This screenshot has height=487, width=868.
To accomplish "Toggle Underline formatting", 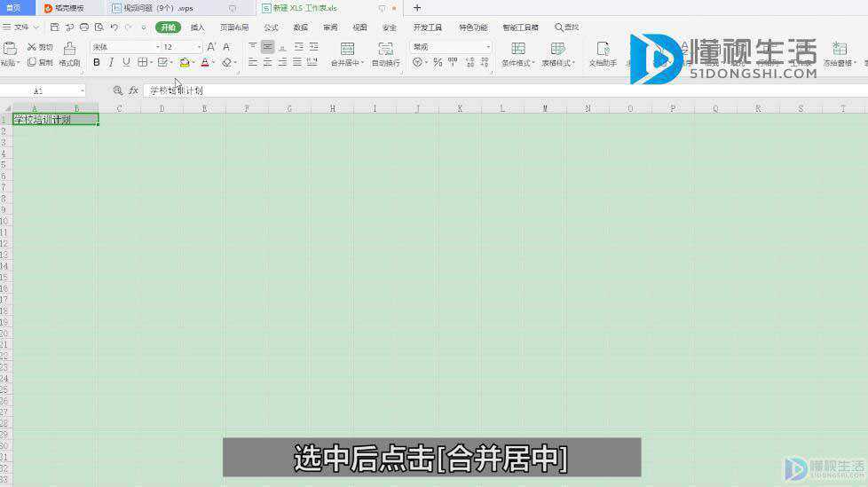I will coord(126,62).
